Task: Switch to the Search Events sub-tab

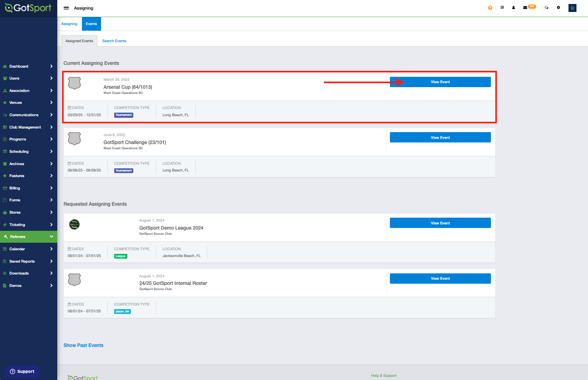Action: pos(114,41)
